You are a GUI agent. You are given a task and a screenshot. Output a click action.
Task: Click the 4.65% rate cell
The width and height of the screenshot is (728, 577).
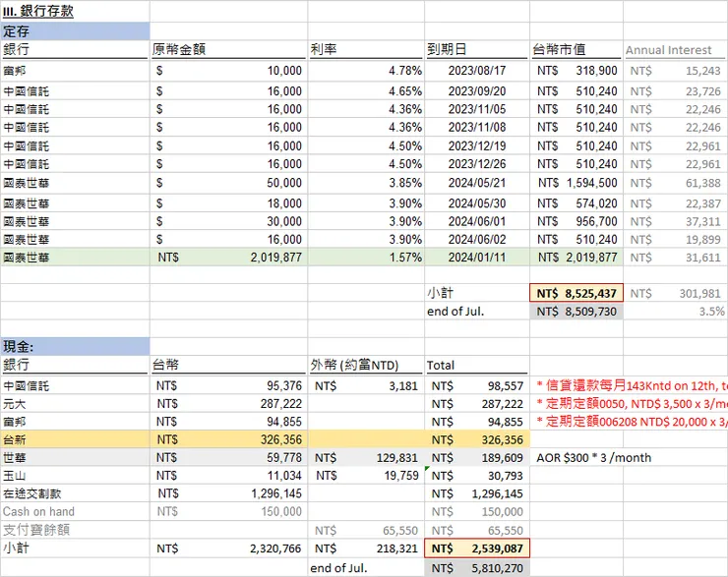point(366,90)
